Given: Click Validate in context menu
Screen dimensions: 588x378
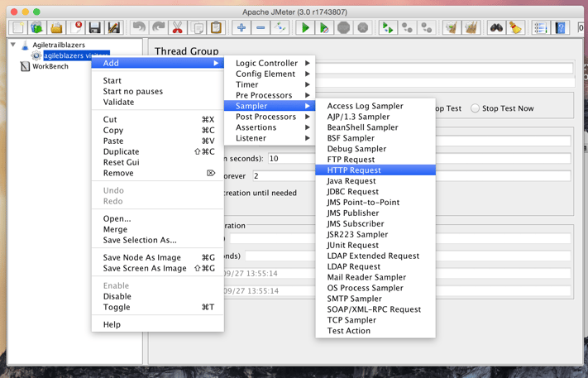Looking at the screenshot, I should (x=157, y=102).
